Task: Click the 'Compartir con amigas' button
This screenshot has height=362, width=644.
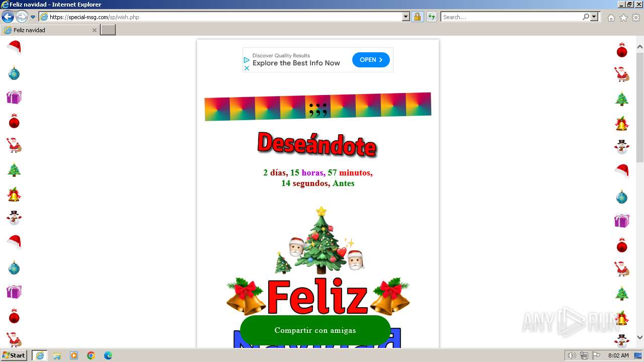Action: (x=315, y=330)
